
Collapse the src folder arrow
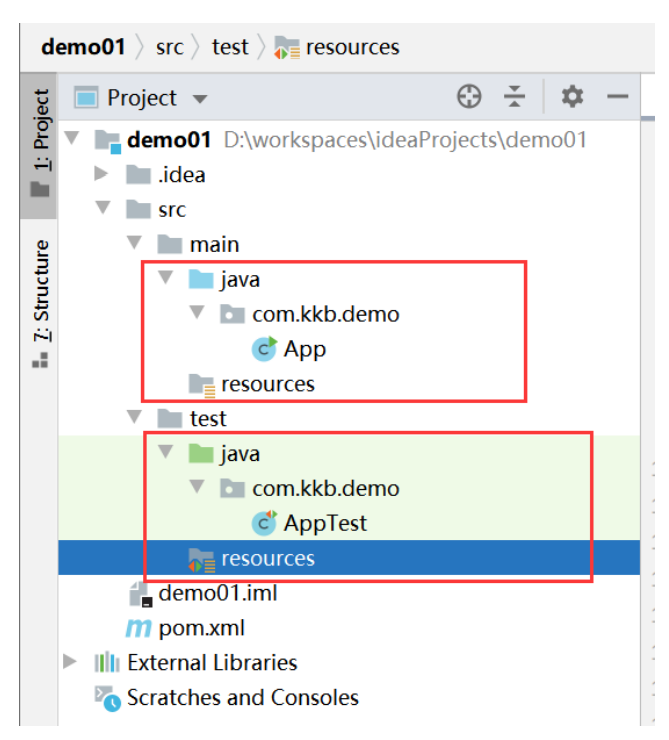point(103,208)
